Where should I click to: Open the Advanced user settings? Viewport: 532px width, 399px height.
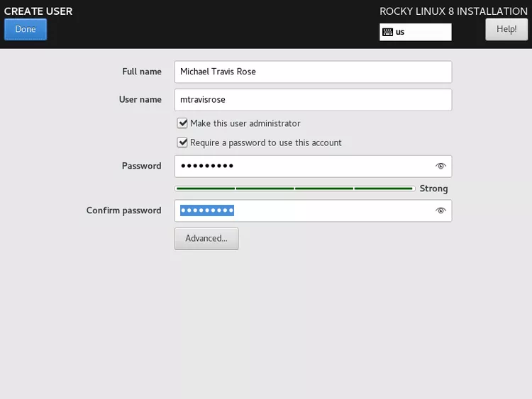(x=206, y=239)
